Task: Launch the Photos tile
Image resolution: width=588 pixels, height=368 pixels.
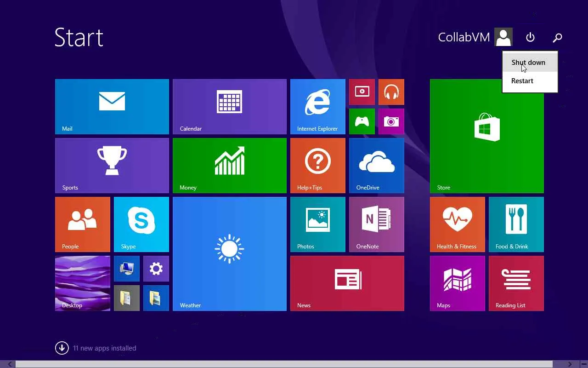Action: pyautogui.click(x=318, y=224)
